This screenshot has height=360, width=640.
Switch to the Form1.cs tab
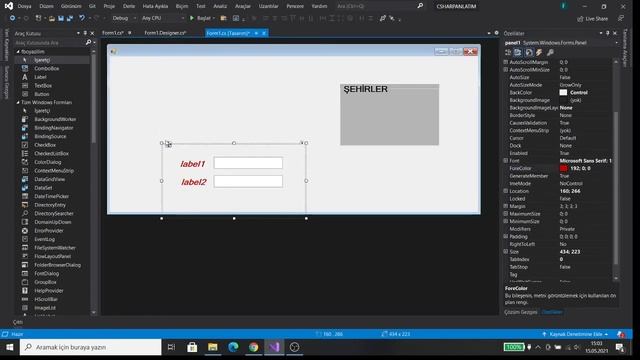click(x=113, y=33)
